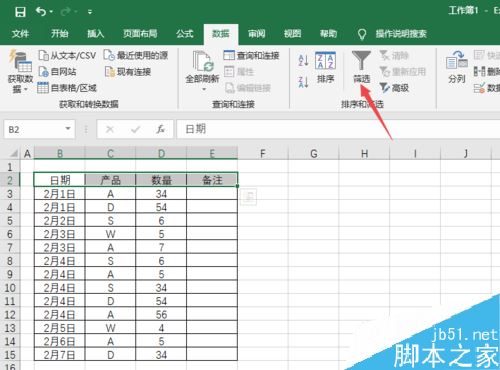500x370 pixels.
Task: Open the undo history dropdown arrow
Action: (51, 12)
